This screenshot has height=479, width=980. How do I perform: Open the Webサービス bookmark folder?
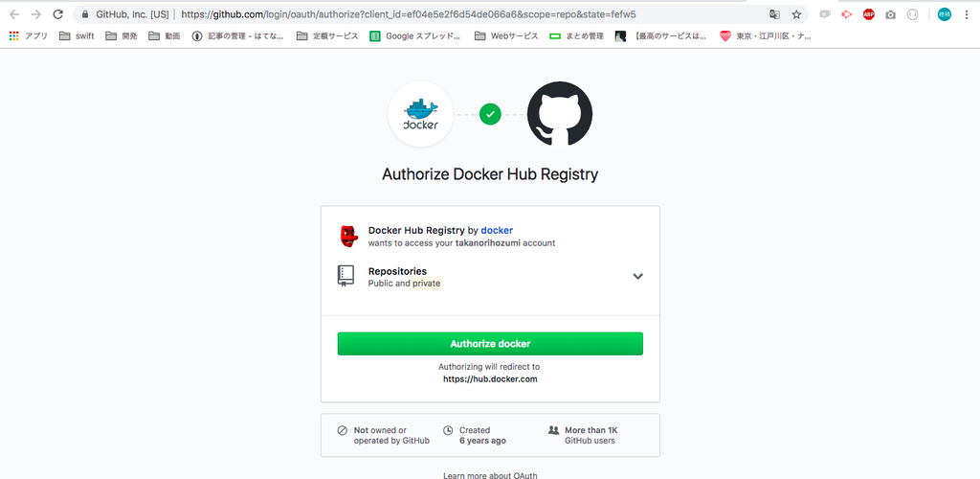coord(506,36)
